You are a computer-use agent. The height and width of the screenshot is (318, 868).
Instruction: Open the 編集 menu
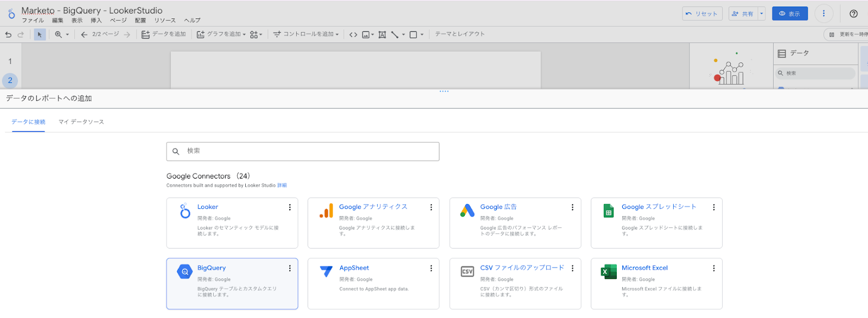(58, 21)
